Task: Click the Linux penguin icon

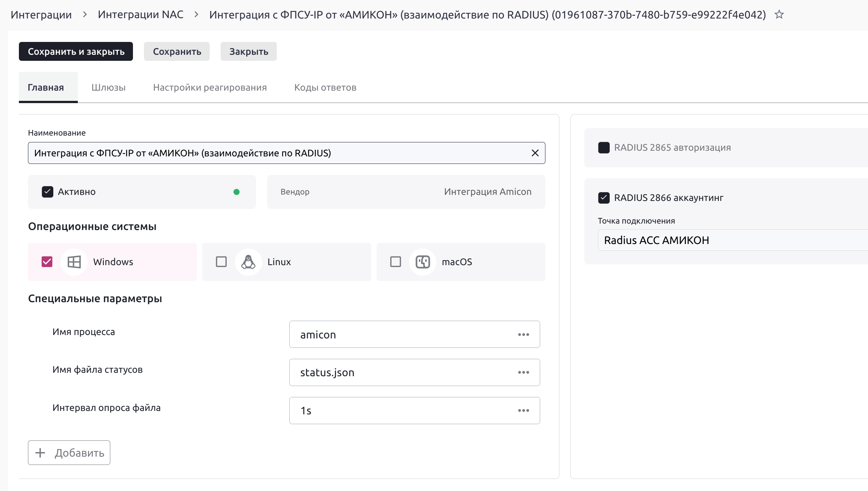Action: [x=248, y=262]
